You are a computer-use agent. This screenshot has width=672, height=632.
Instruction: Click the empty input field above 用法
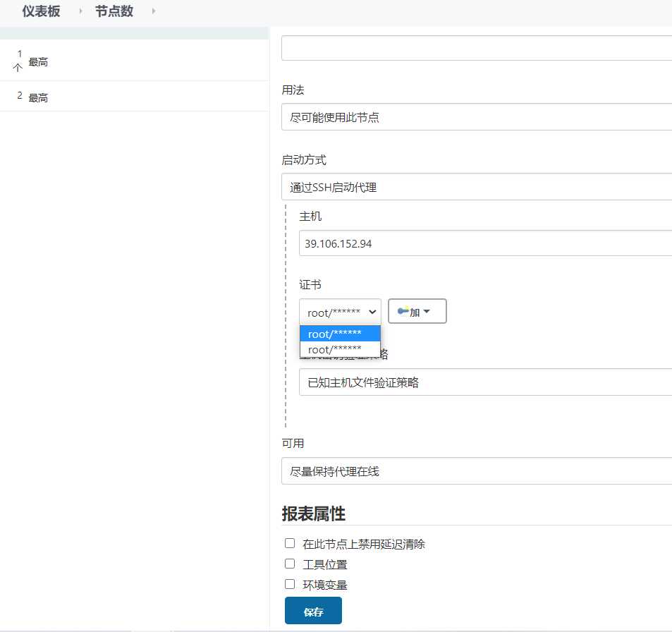click(477, 48)
